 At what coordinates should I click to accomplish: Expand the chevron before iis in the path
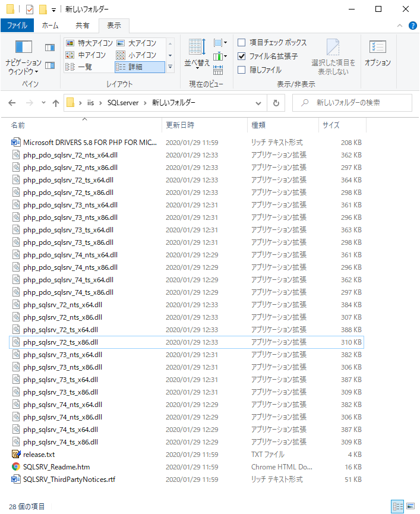pos(80,103)
